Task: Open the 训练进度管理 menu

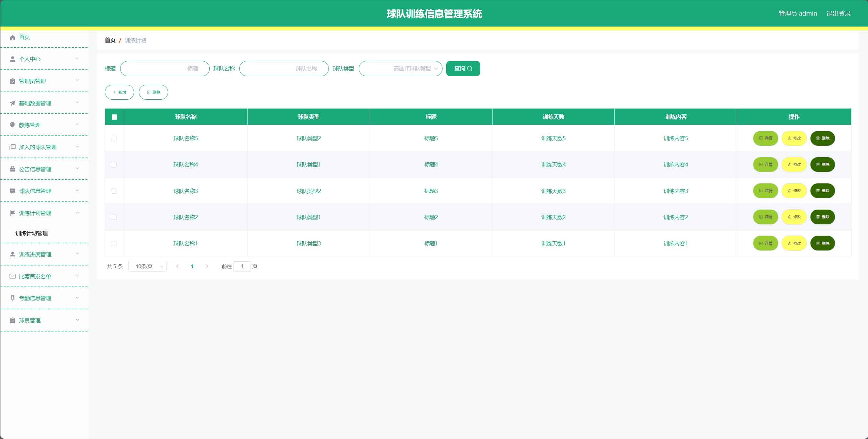Action: (x=44, y=254)
